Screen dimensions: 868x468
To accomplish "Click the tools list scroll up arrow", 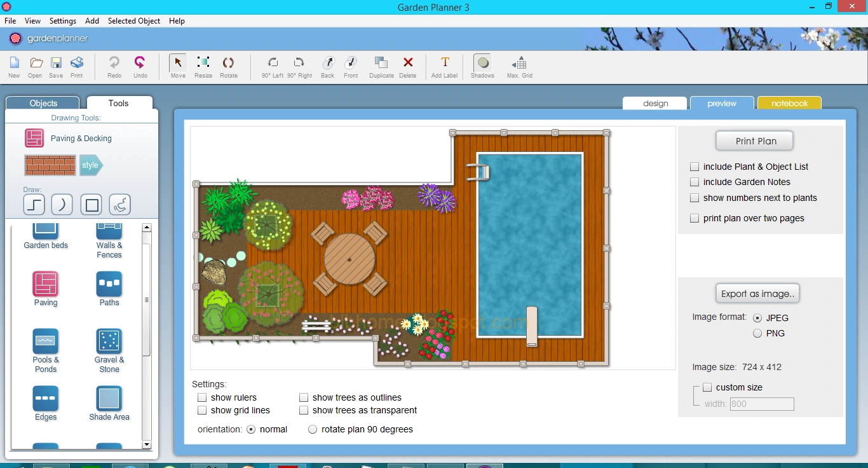I will tap(147, 228).
